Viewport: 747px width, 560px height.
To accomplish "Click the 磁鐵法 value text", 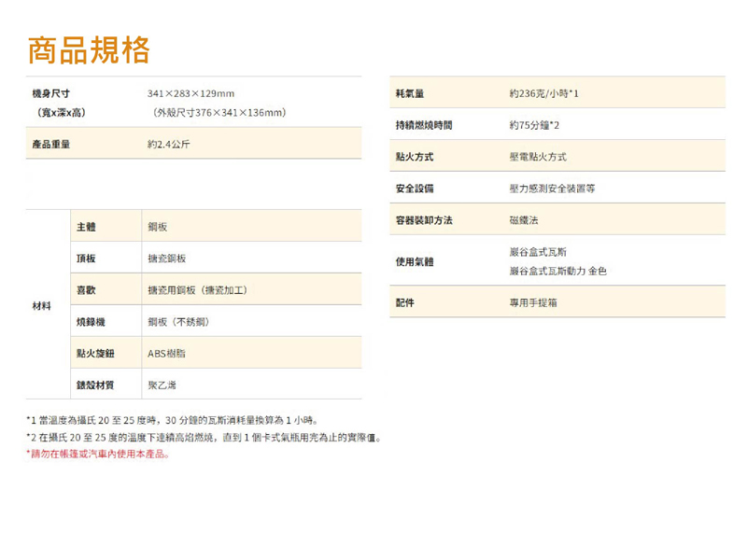I will pos(524,220).
